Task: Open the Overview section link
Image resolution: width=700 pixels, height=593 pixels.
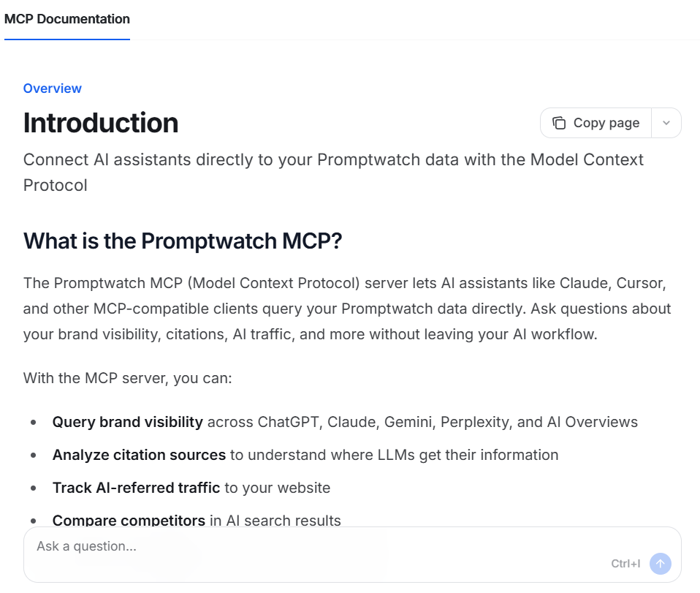Action: pyautogui.click(x=52, y=88)
